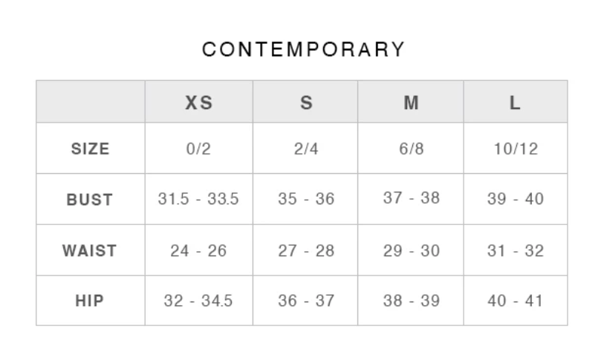Click the CONTEMPORARY chart title
This screenshot has height=364, width=601.
(x=304, y=50)
